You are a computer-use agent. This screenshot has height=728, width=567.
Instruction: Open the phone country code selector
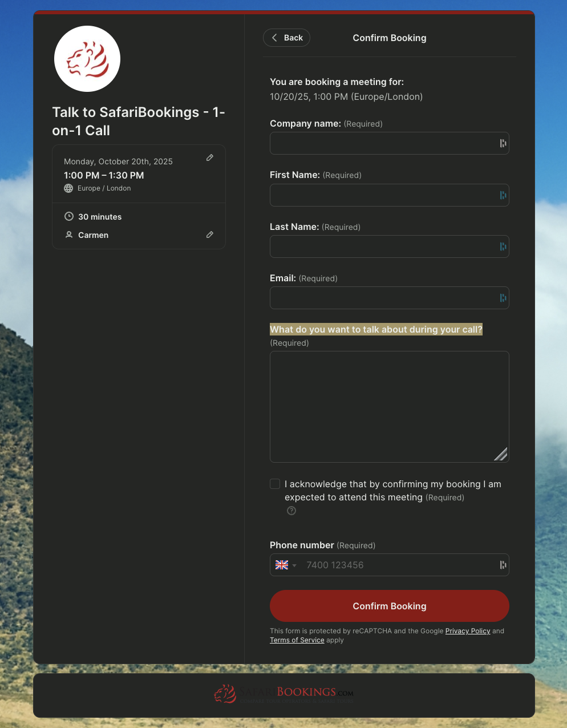click(x=285, y=565)
